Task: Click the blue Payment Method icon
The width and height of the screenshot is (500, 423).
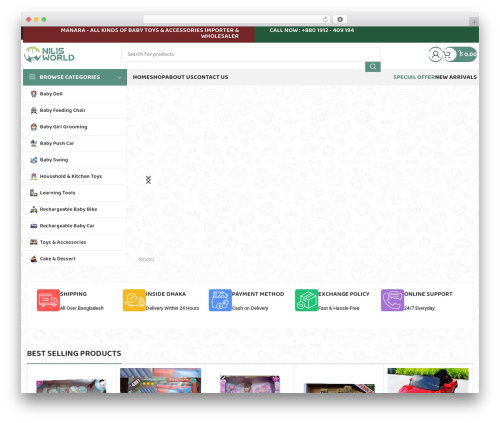Action: click(x=220, y=300)
